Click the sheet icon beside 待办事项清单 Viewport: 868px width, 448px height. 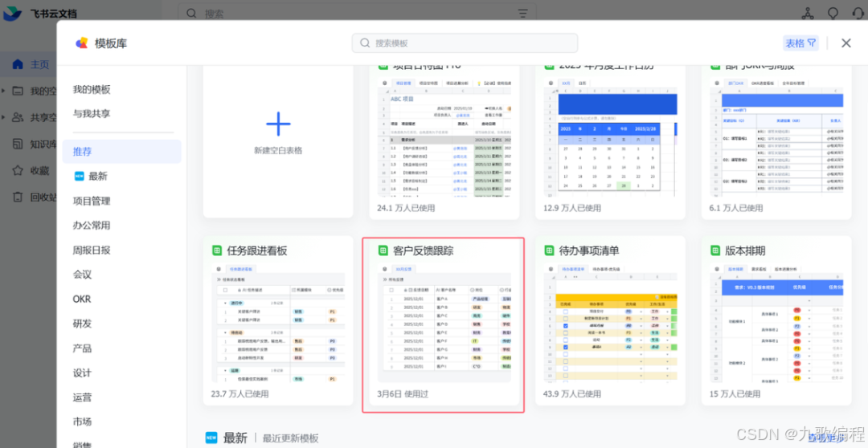549,250
